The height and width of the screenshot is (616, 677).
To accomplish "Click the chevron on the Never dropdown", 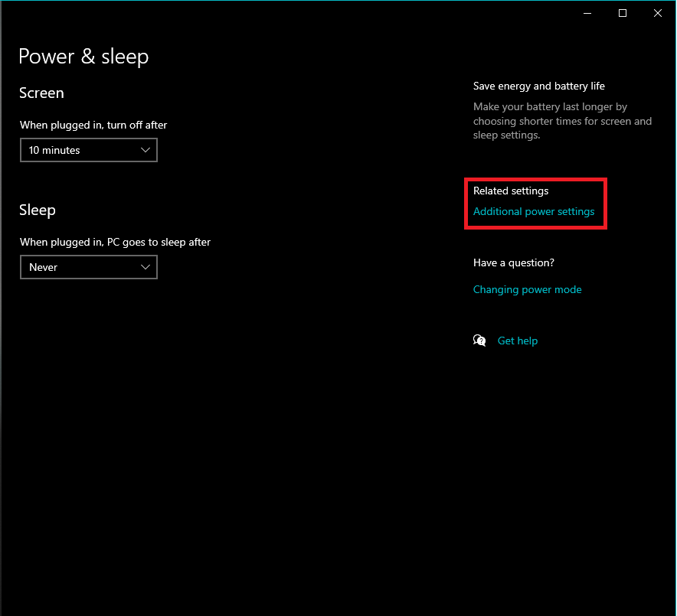I will coord(146,267).
